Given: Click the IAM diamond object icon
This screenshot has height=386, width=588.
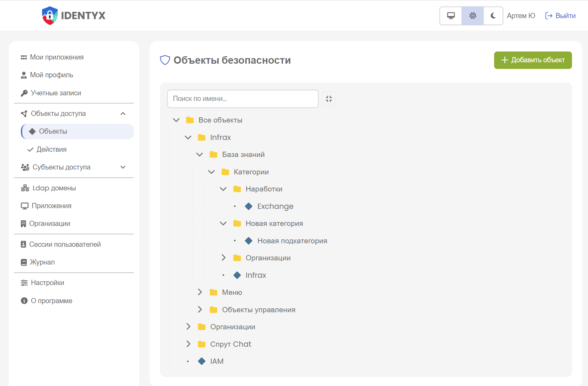Looking at the screenshot, I should click(202, 361).
